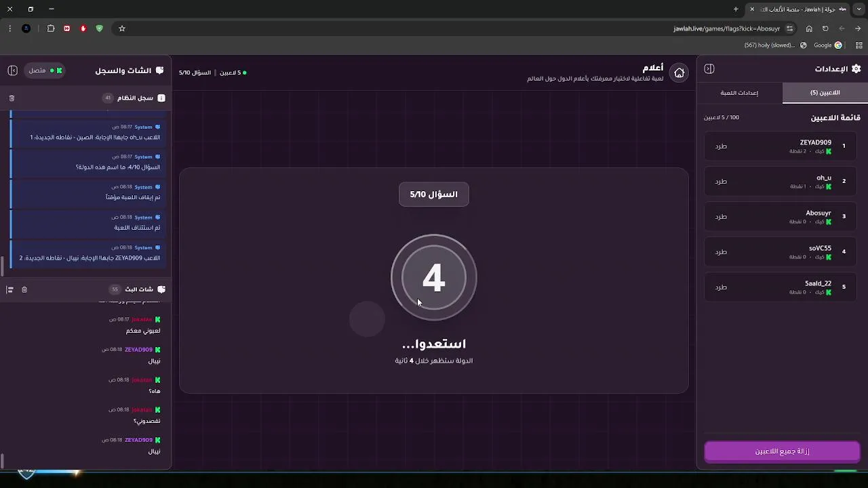Clear the system log with trash icon
This screenshot has width=868, height=488.
(12, 98)
